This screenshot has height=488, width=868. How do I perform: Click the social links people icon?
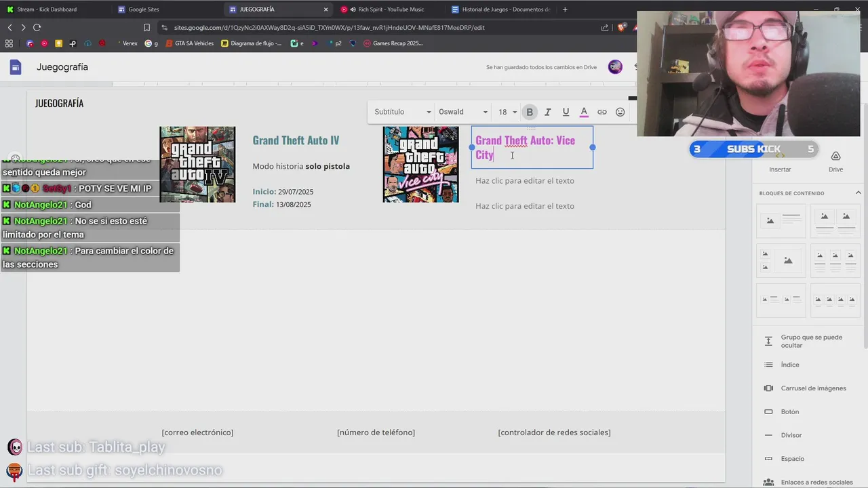pos(768,483)
